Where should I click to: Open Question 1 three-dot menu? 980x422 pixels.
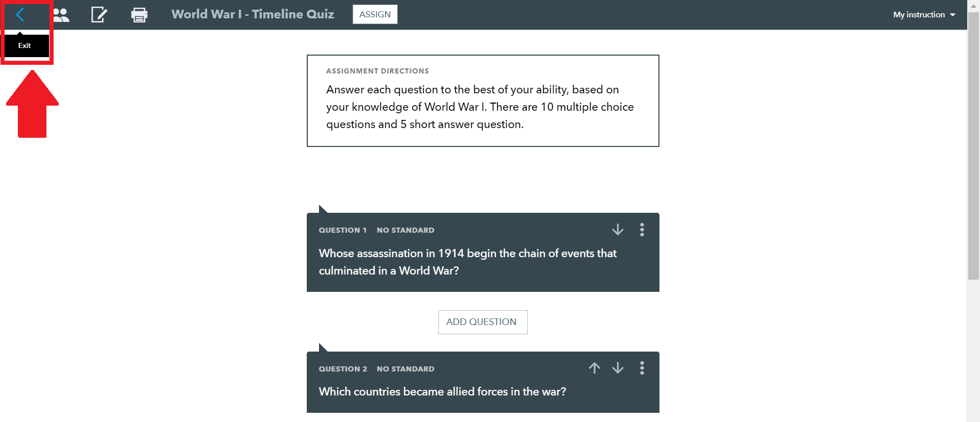(642, 230)
